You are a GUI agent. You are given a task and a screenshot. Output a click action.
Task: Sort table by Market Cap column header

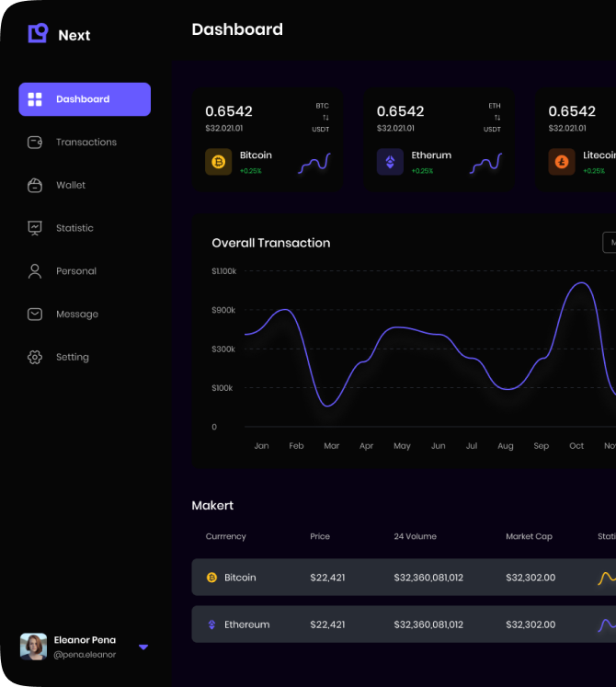530,536
